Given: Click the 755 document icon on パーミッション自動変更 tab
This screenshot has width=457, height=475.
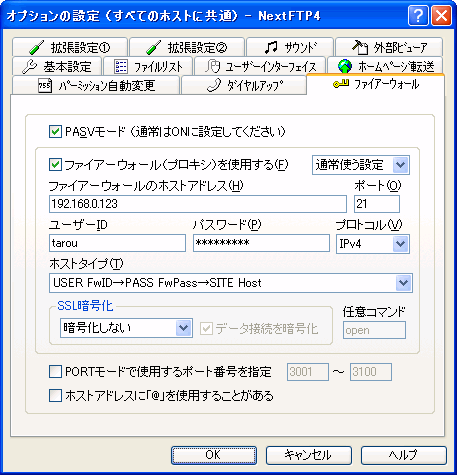Looking at the screenshot, I should (x=45, y=86).
